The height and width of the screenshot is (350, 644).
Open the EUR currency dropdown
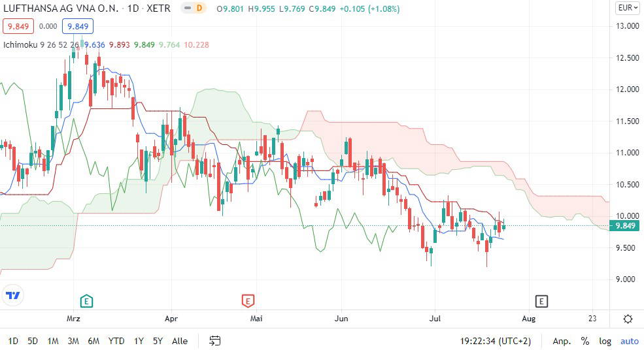point(627,8)
